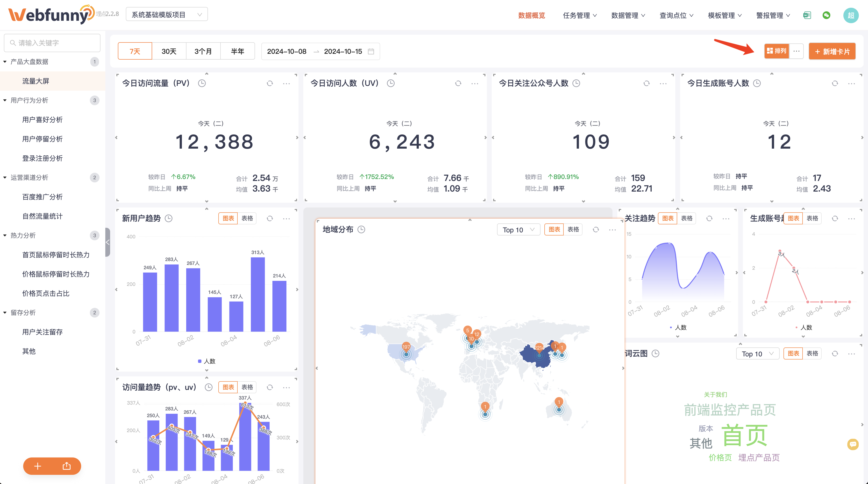Open the 警报管理 menu
Image resolution: width=868 pixels, height=484 pixels.
[773, 15]
